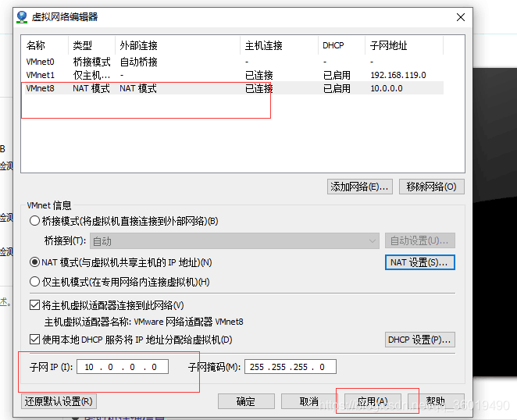
Task: Apply changes with 应用(A) button
Action: [373, 401]
